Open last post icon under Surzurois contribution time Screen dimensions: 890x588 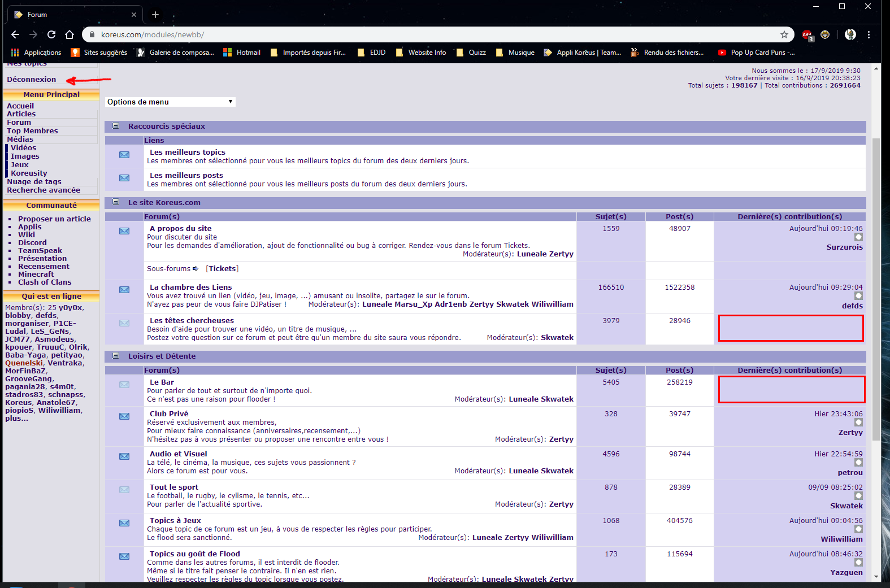tap(858, 237)
